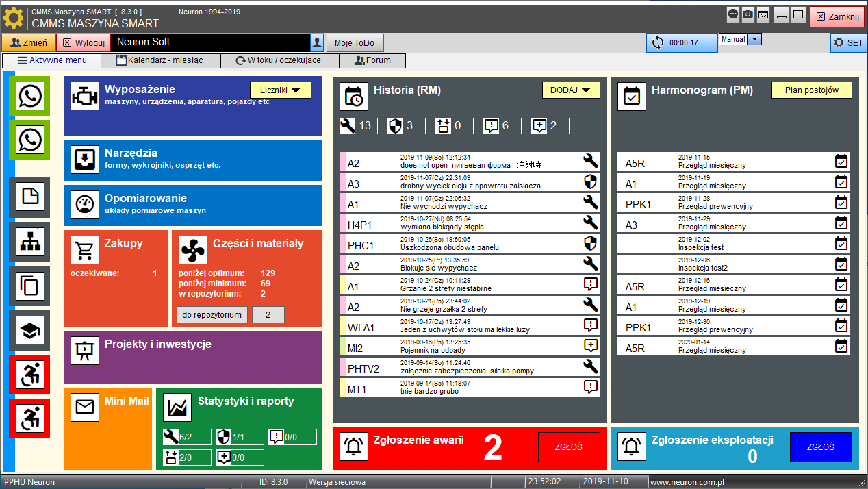The height and width of the screenshot is (489, 868).
Task: Open the DODAJ dropdown in Historia
Action: tap(571, 90)
